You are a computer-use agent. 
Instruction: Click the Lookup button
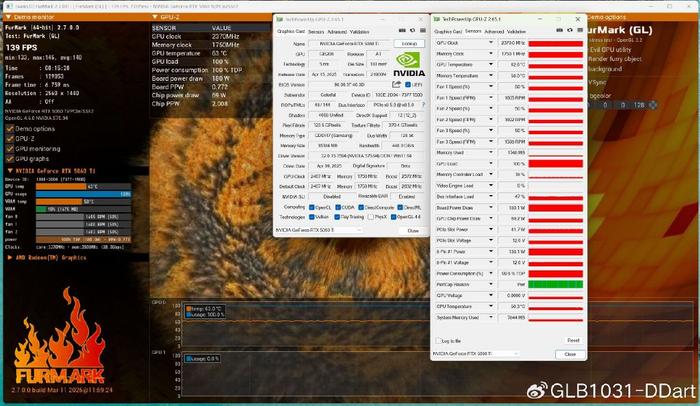click(x=409, y=44)
